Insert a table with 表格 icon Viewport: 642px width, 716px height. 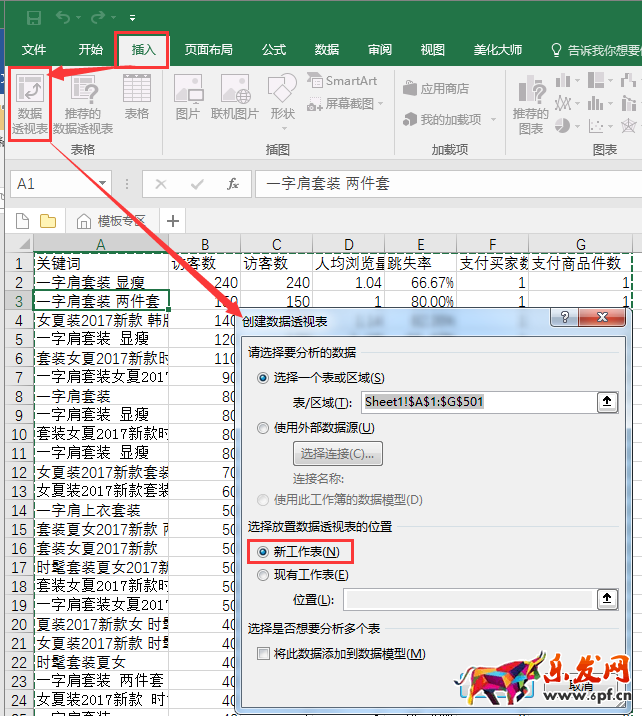137,98
